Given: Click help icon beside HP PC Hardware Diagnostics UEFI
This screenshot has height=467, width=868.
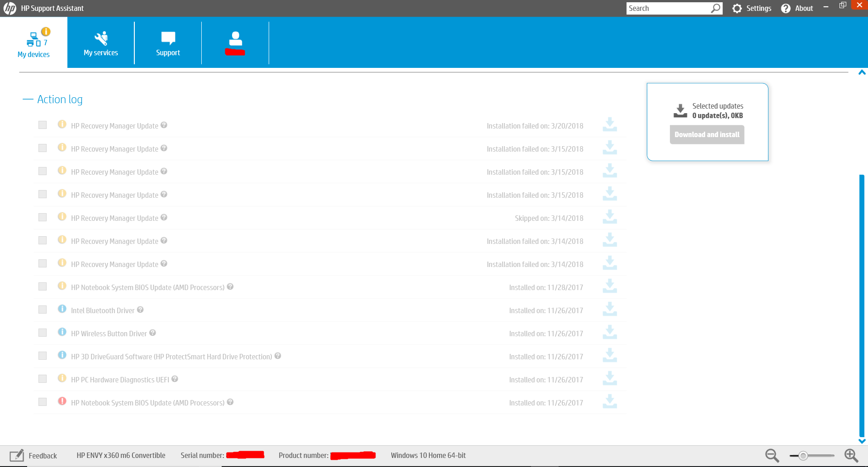Looking at the screenshot, I should (175, 379).
